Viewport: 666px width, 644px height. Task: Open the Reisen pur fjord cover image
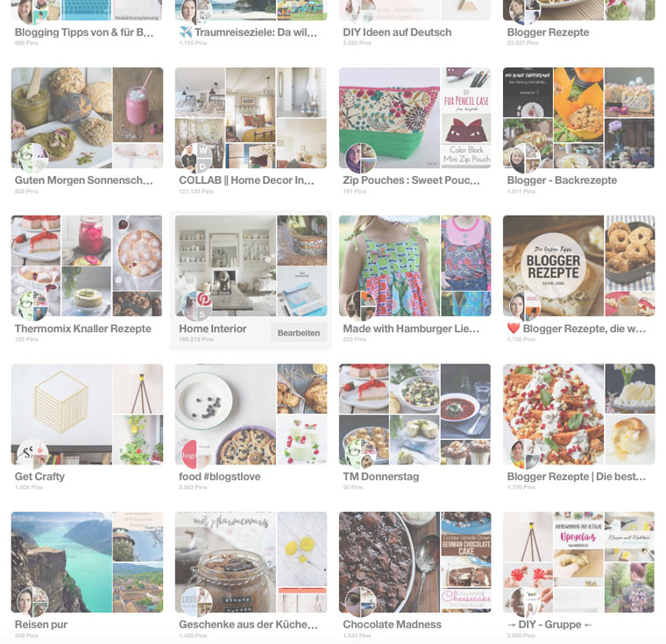point(61,562)
